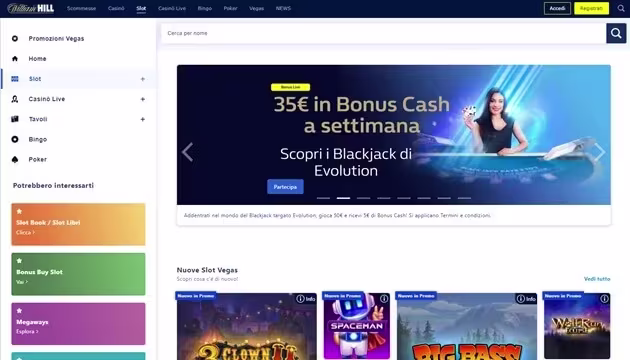Open info icon on Spaceman tile
The width and height of the screenshot is (630, 360).
(384, 299)
